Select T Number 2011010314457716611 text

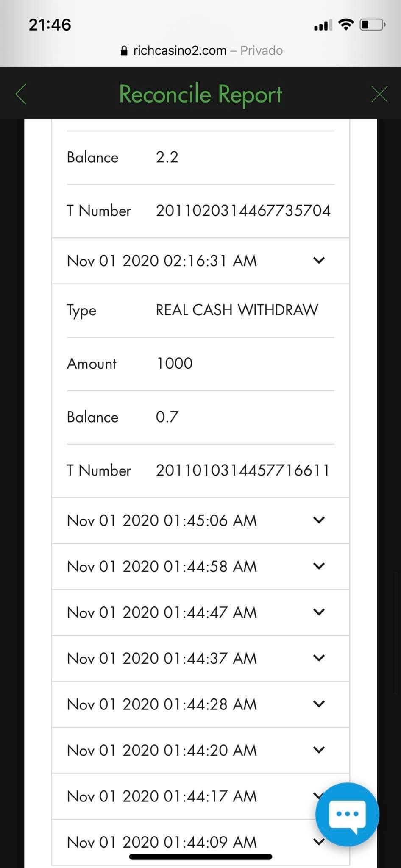click(242, 470)
